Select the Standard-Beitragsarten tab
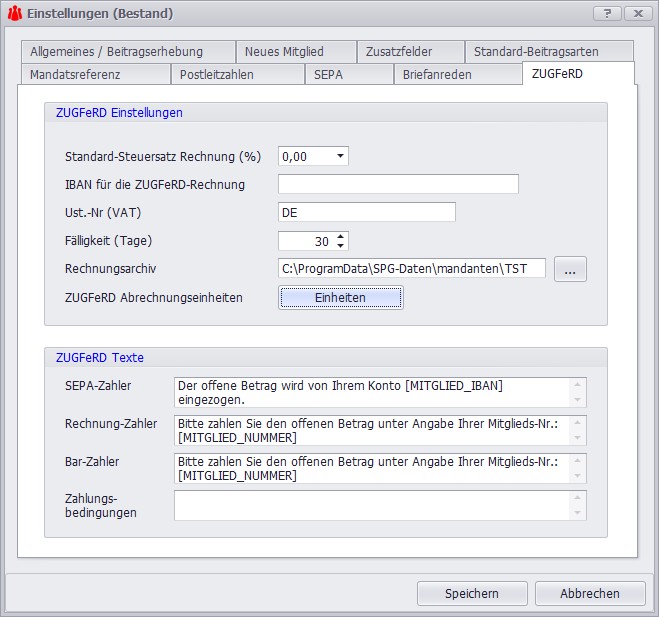This screenshot has height=617, width=659. (548, 52)
